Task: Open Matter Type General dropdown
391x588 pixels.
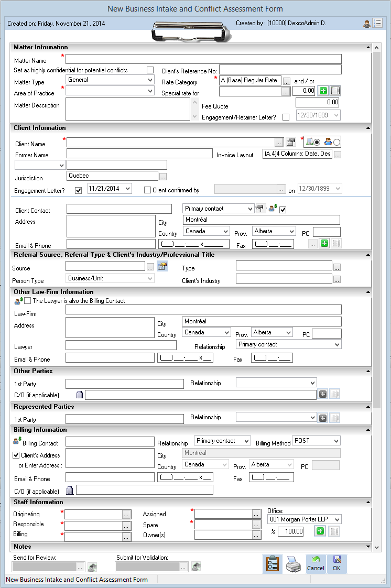Action: [150, 80]
